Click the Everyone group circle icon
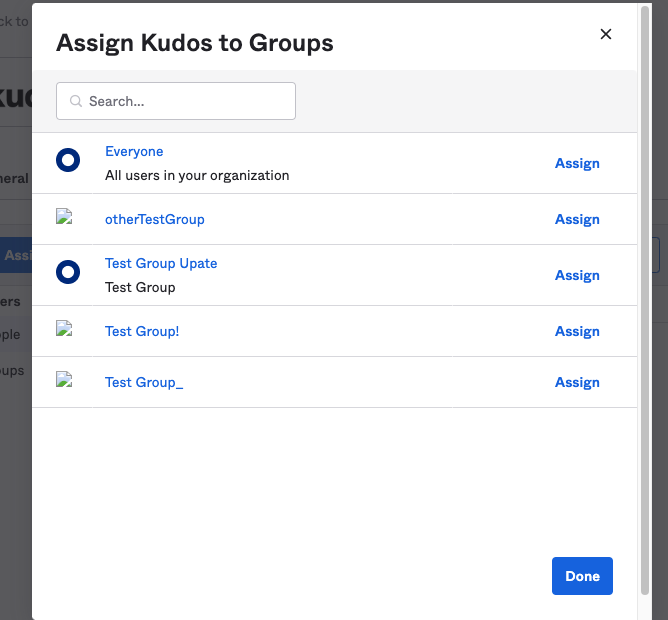Screen dimensions: 668x620 [68, 160]
